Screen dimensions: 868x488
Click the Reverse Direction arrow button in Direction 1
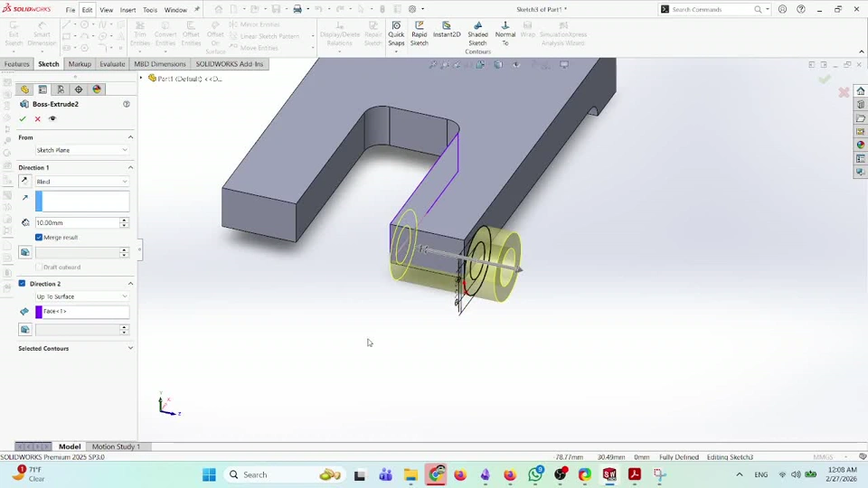coord(24,181)
